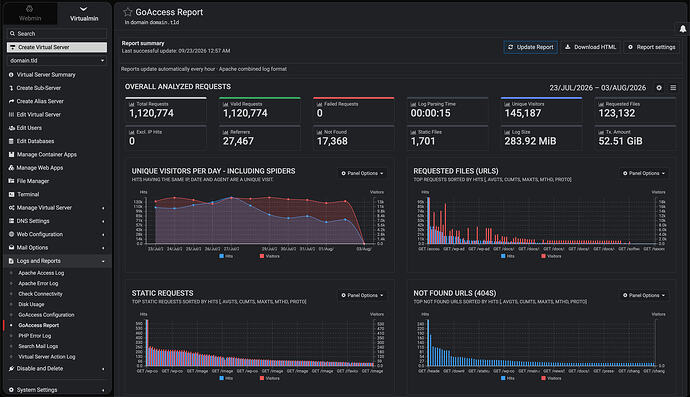
Task: Toggle Visitors legend in Requested Files chart
Action: (551, 256)
